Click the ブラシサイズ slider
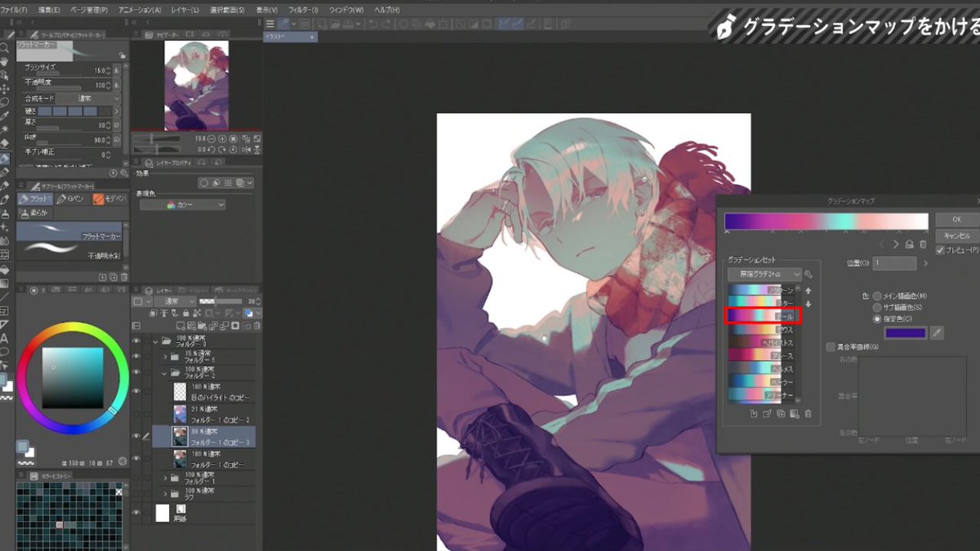Screen dimensions: 980x551 pos(59,75)
